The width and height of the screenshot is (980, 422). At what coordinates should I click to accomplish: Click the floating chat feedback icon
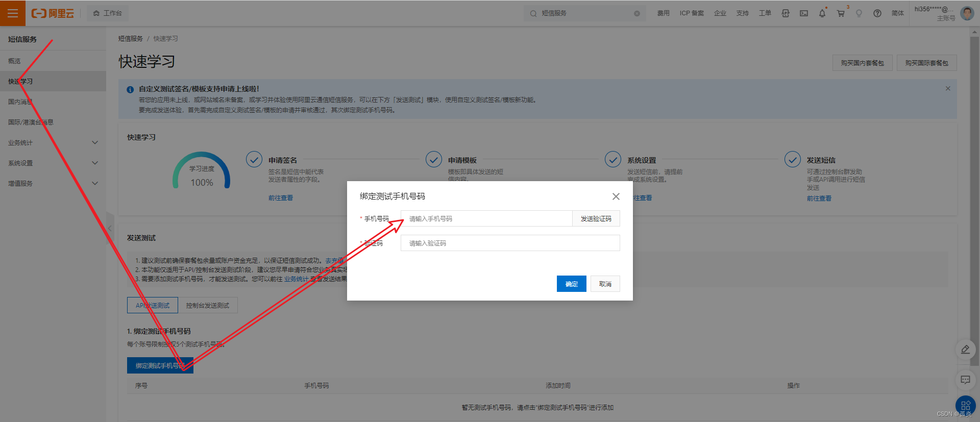click(966, 380)
